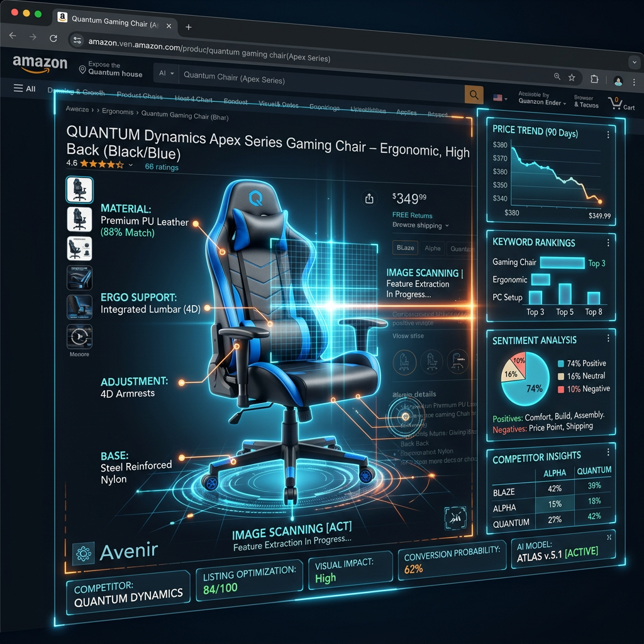644x644 pixels.
Task: Open Competitor Insights panel options menu
Action: click(608, 452)
